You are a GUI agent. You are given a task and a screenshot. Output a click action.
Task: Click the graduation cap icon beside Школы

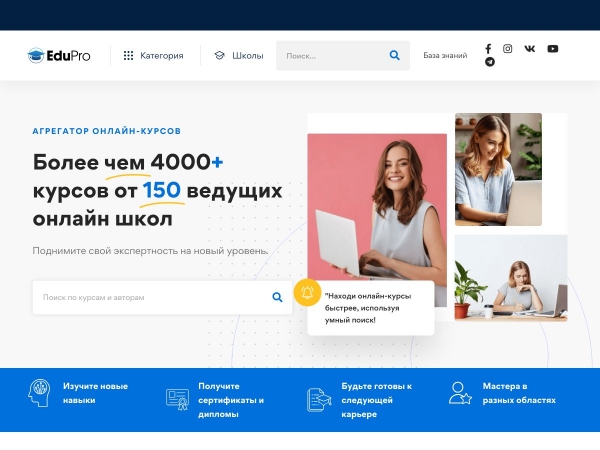point(219,56)
